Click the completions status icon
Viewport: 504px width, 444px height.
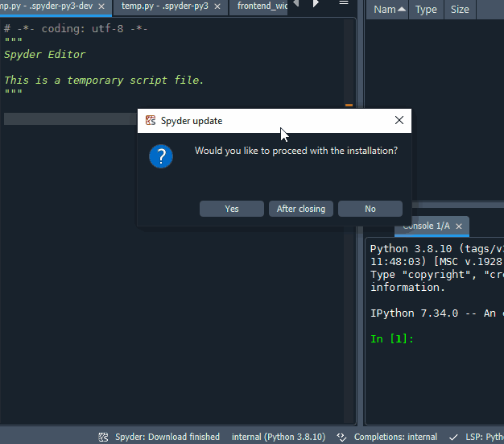341,437
